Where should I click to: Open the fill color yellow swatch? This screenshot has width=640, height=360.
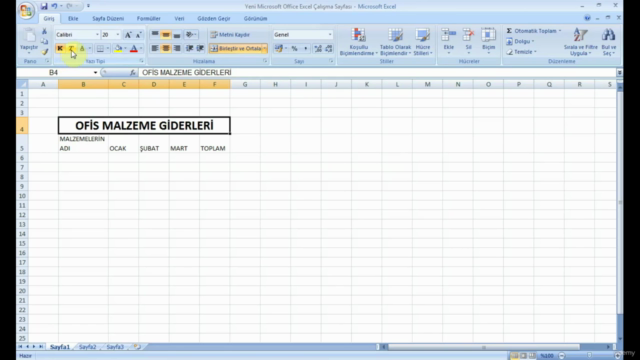pyautogui.click(x=118, y=49)
